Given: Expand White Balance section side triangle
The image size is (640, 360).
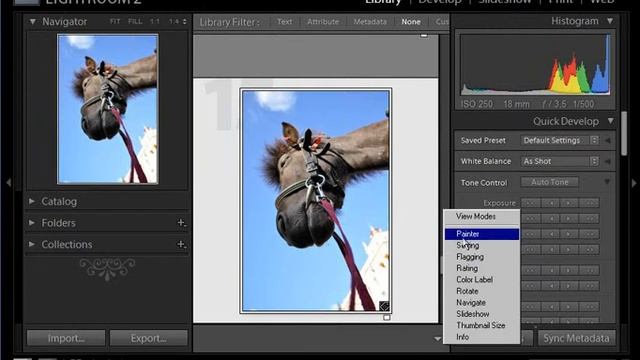Looking at the screenshot, I should [x=608, y=162].
